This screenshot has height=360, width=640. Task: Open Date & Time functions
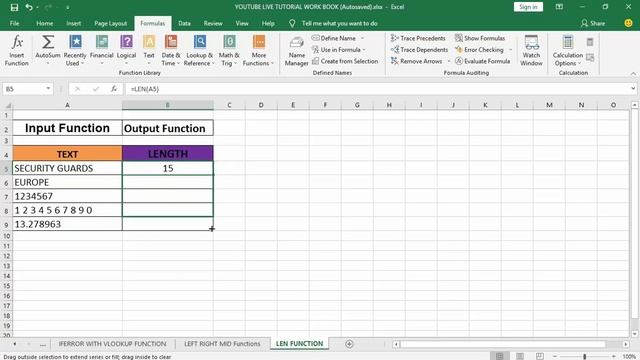171,51
